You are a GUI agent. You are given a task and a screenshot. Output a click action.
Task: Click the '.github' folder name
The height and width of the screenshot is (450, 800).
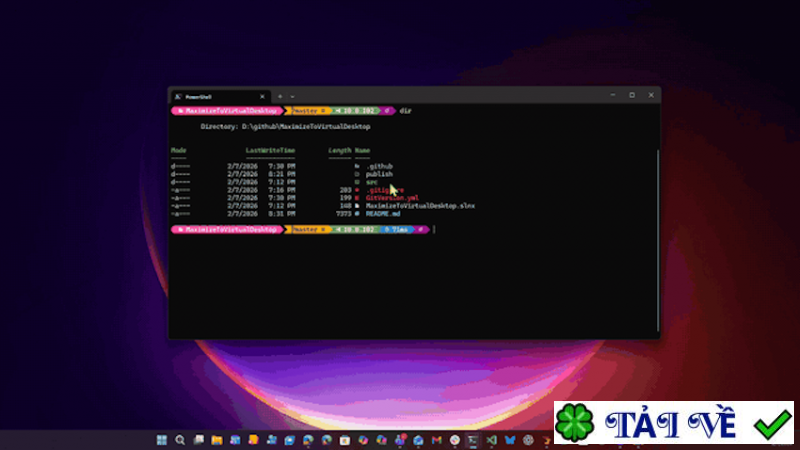pos(379,166)
